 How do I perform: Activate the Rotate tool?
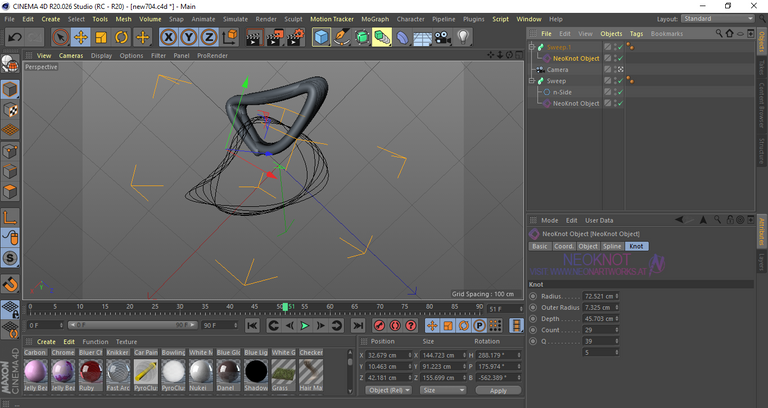[x=121, y=37]
